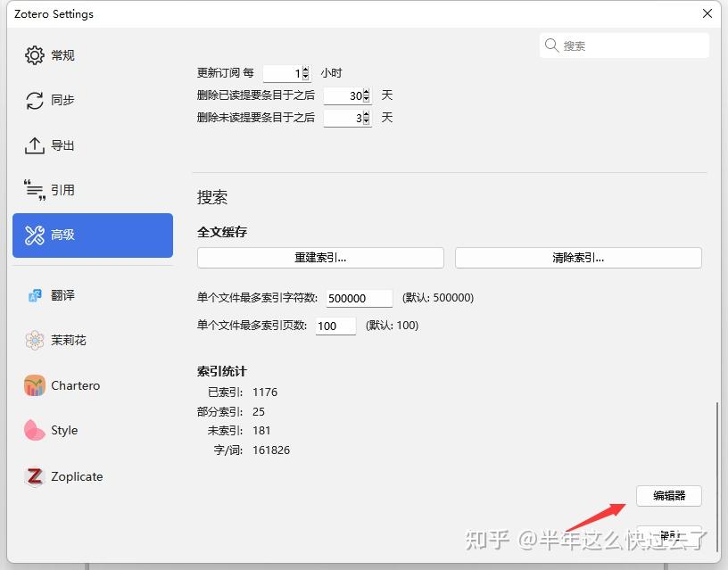The height and width of the screenshot is (570, 728).
Task: Click the search magnifier icon
Action: pos(550,45)
